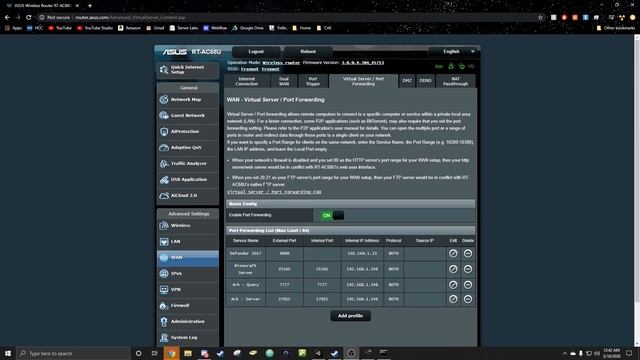
Task: Open Guest Network settings
Action: 188,116
